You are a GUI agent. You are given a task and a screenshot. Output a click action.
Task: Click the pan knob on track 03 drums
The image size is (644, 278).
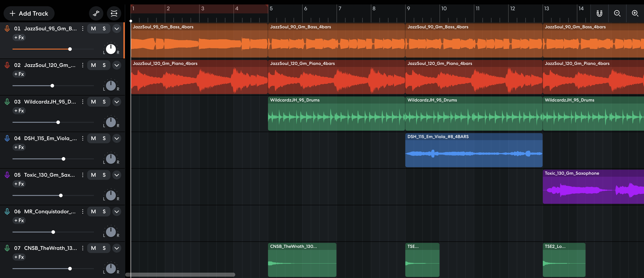click(x=111, y=122)
